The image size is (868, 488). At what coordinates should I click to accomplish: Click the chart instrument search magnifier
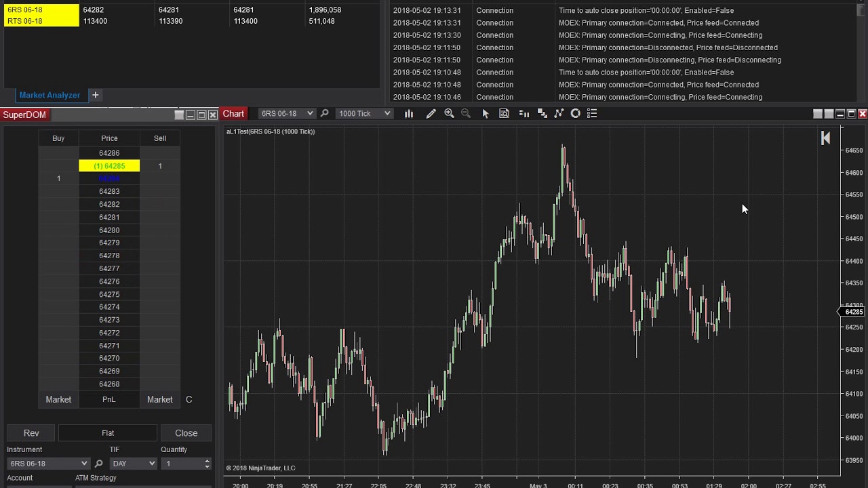click(x=325, y=114)
